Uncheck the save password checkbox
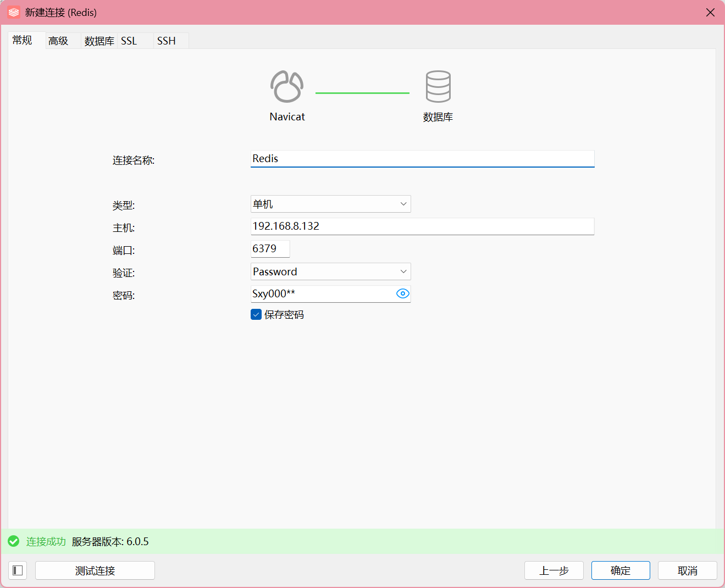 click(x=256, y=314)
